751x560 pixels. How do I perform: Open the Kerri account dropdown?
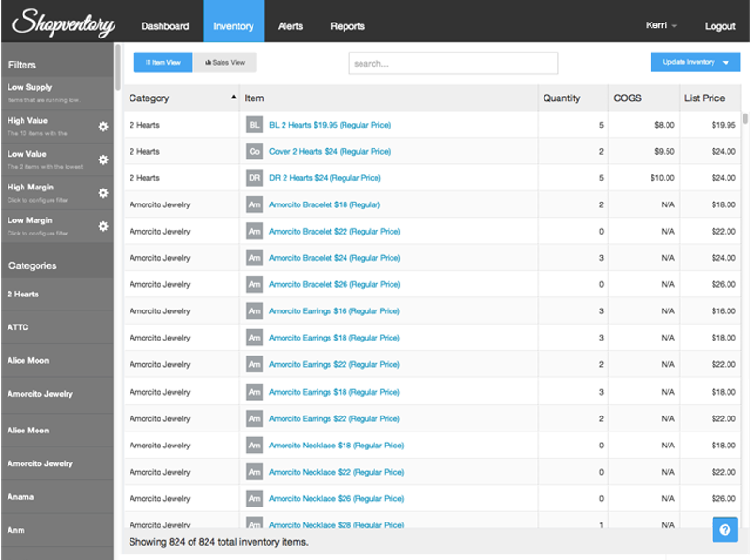tap(660, 25)
